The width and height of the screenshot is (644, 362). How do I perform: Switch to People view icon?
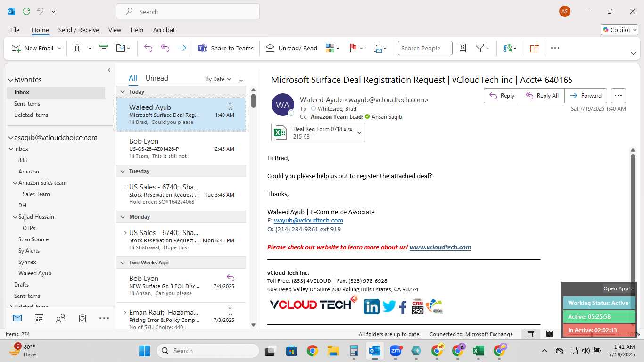[60, 318]
